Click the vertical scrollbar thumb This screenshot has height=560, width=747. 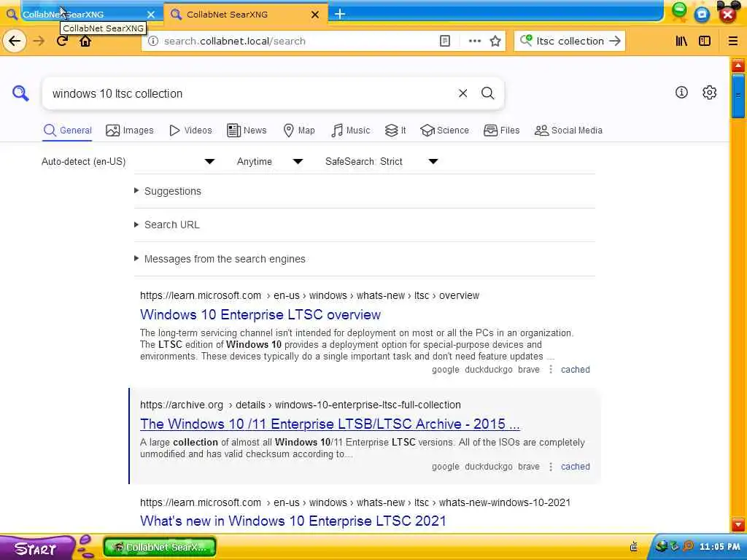tap(738, 96)
